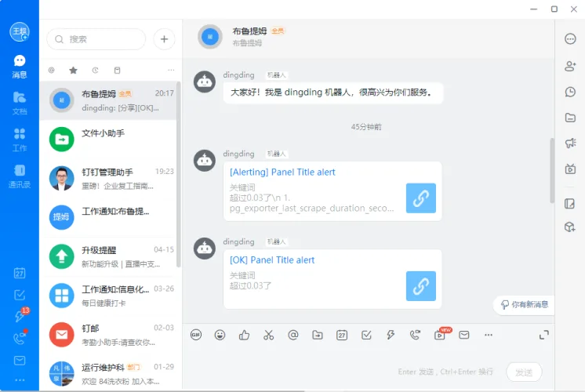Click the mail icon in chat toolbar

464,335
